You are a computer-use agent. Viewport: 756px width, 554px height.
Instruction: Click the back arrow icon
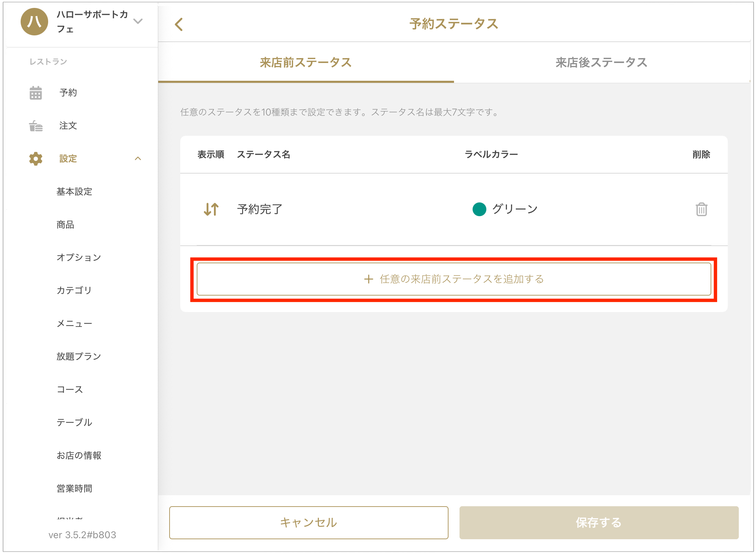tap(179, 24)
